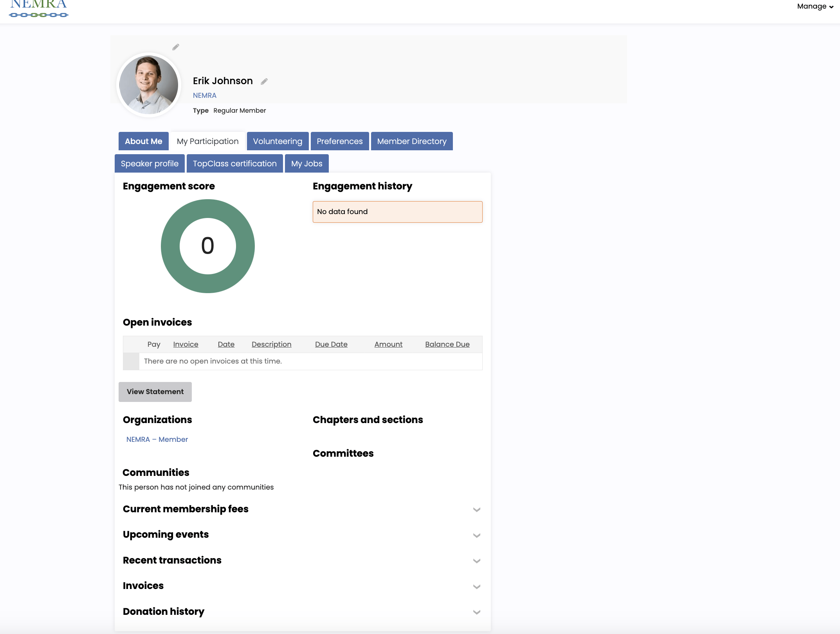Viewport: 840px width, 634px height.
Task: Click the edit pencil beside Erik Johnson
Action: pos(264,81)
